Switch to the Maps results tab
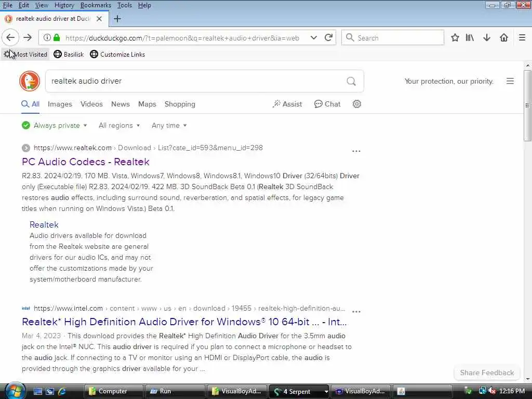The height and width of the screenshot is (399, 532). 147,104
